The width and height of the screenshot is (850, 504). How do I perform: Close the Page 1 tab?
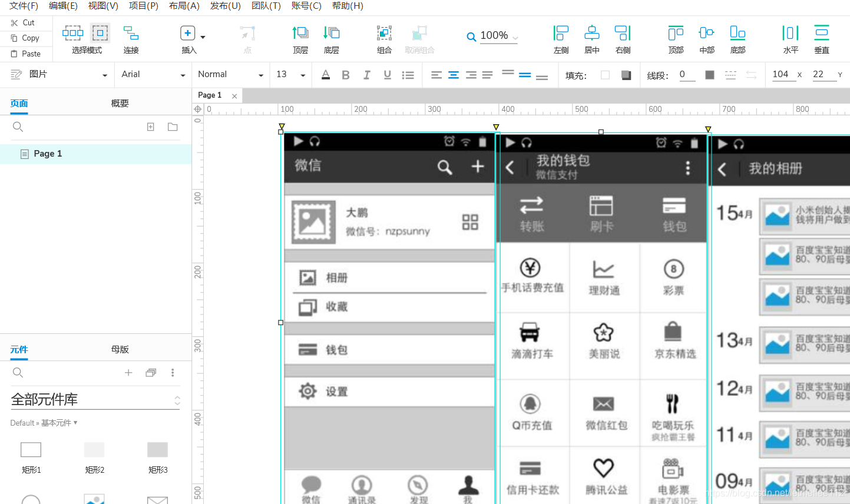(234, 96)
